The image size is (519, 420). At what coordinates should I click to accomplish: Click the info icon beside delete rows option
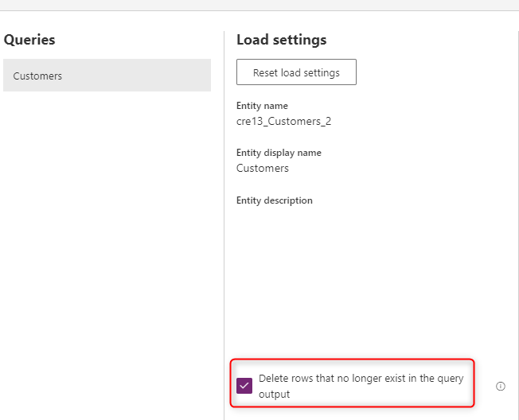[501, 386]
